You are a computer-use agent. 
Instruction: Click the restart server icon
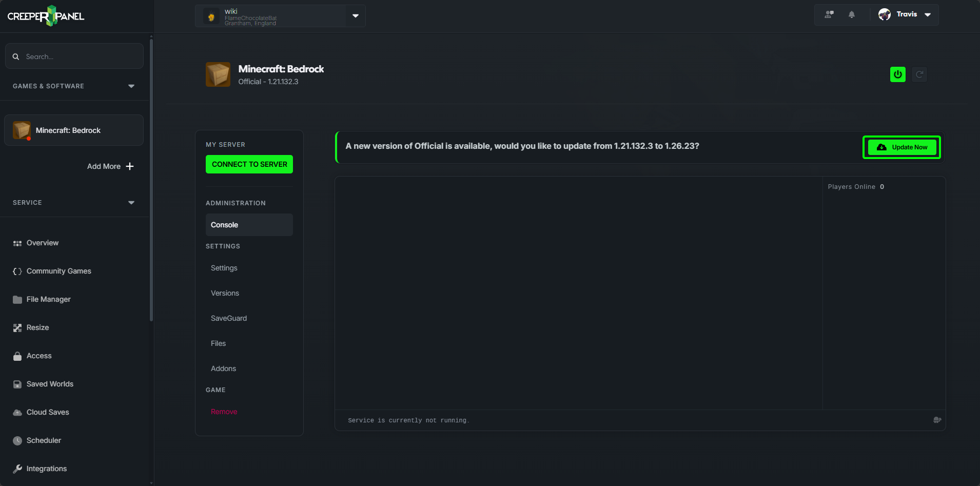(919, 74)
